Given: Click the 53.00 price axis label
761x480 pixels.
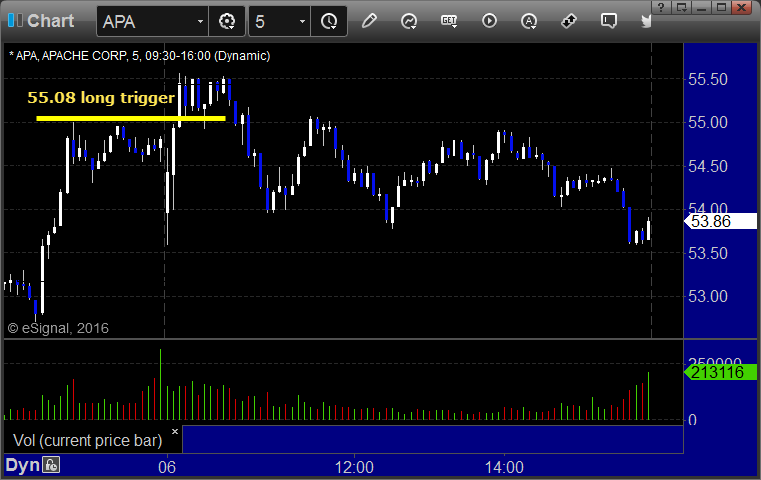Looking at the screenshot, I should point(708,296).
